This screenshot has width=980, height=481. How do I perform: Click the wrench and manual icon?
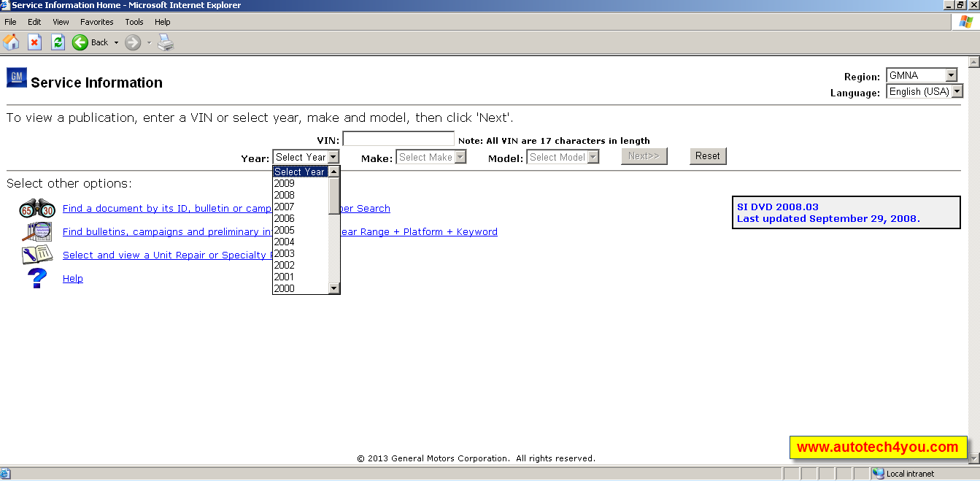pyautogui.click(x=36, y=255)
